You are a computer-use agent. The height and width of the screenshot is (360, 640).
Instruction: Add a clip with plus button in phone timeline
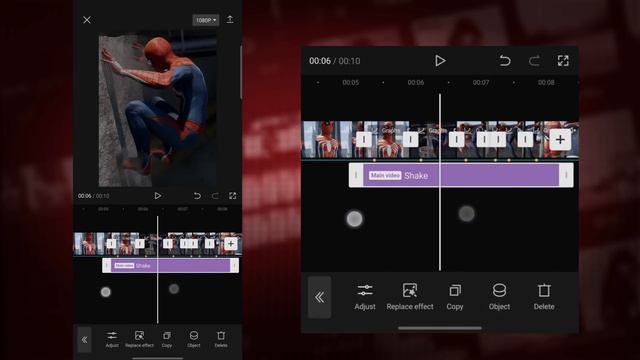(x=231, y=244)
